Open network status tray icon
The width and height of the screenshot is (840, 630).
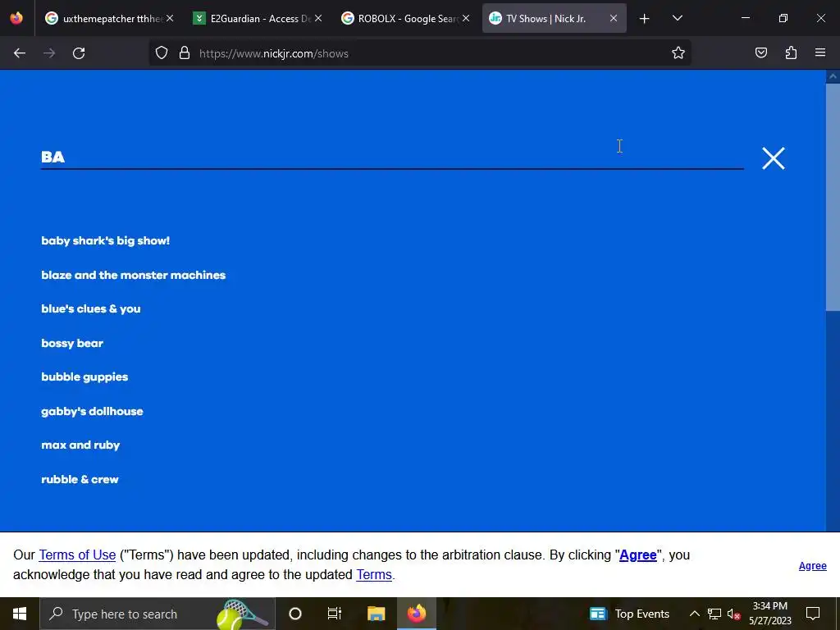point(714,614)
